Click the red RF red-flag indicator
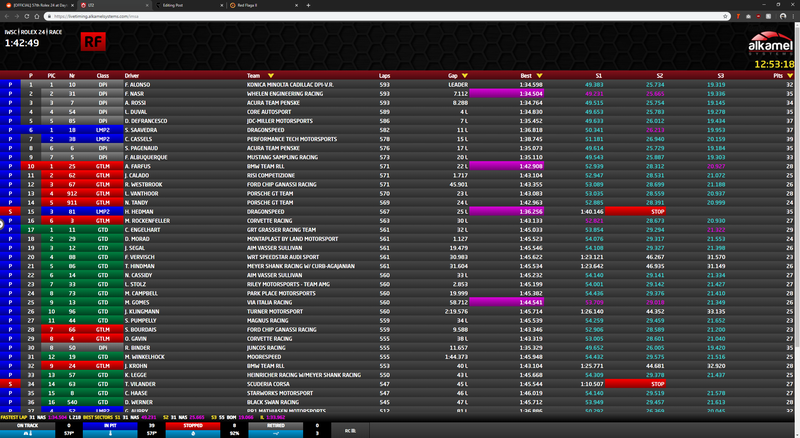800x438 pixels. point(93,41)
